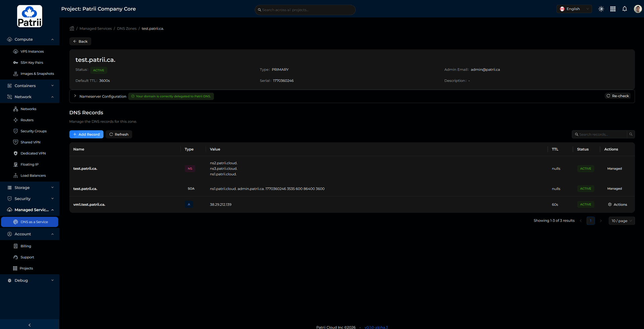Click the Re-check button
Screen dimensions: 644x329
click(x=618, y=96)
